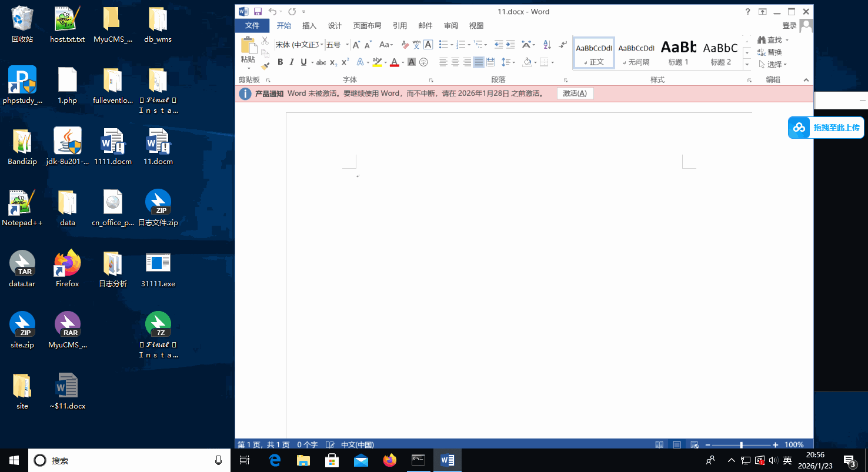Select the subscript icon
Screen dimensions: 868x472
click(x=332, y=62)
